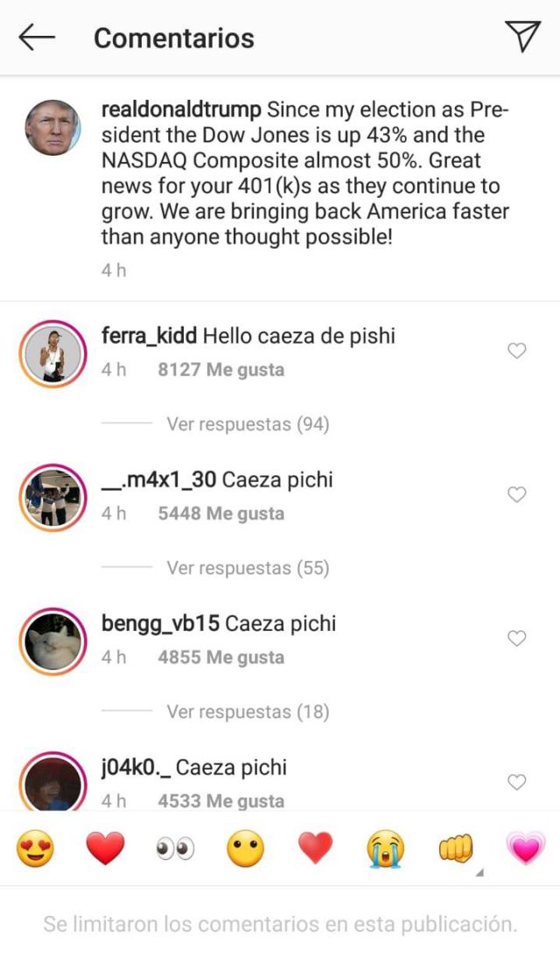This screenshot has width=560, height=958.
Task: Insert the eyes emoji
Action: point(175,848)
